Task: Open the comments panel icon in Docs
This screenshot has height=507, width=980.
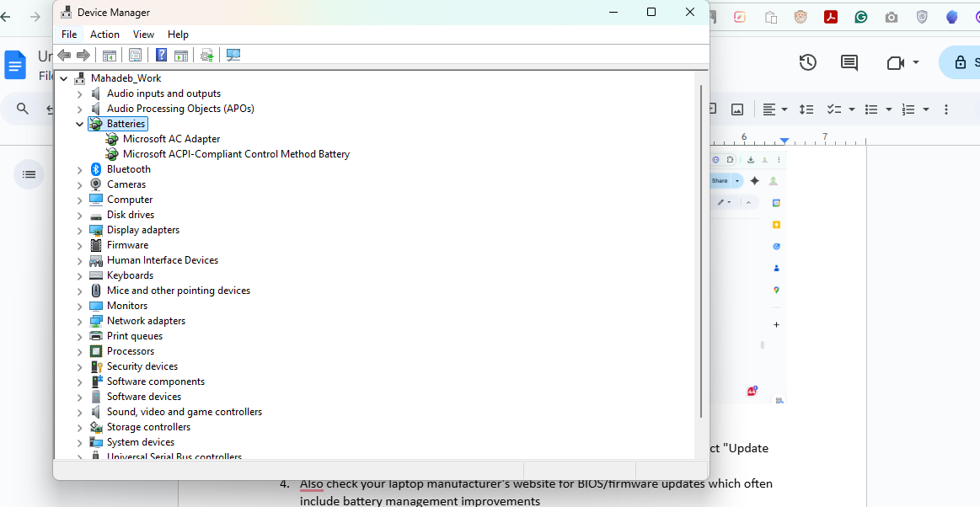Action: pyautogui.click(x=848, y=61)
